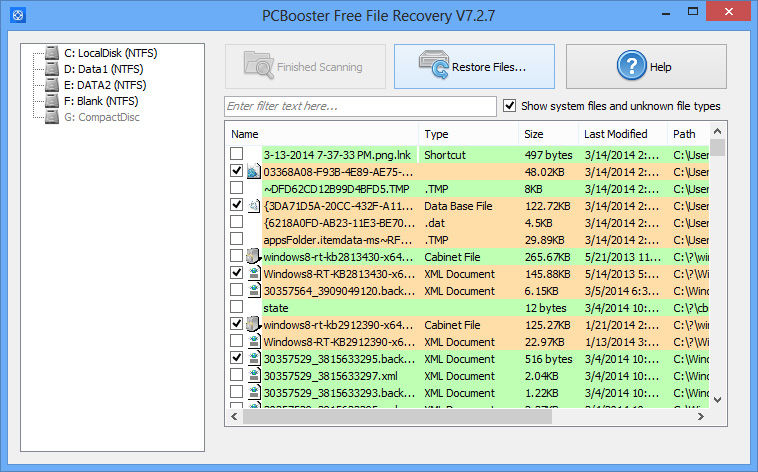Image resolution: width=758 pixels, height=472 pixels.
Task: Click the F: Blank drive icon
Action: [52, 101]
